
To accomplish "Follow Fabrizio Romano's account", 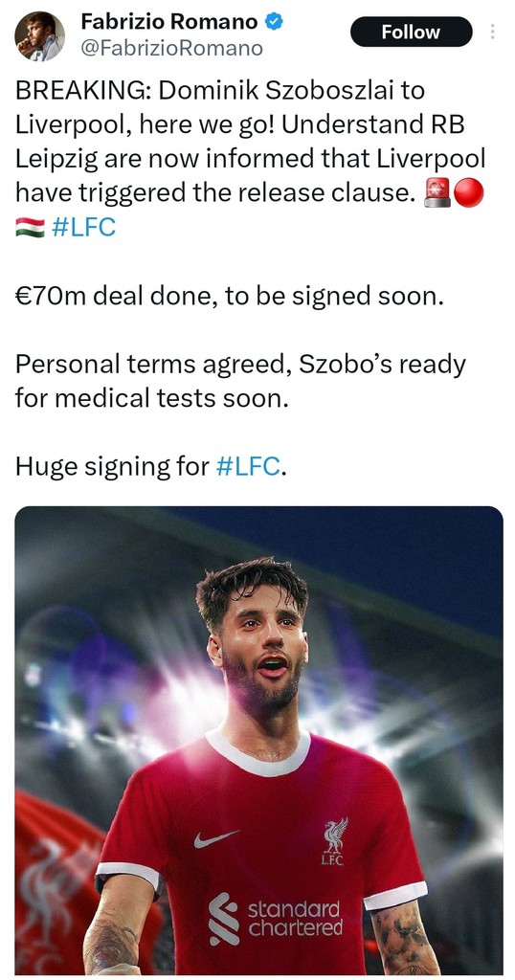I will [x=412, y=32].
